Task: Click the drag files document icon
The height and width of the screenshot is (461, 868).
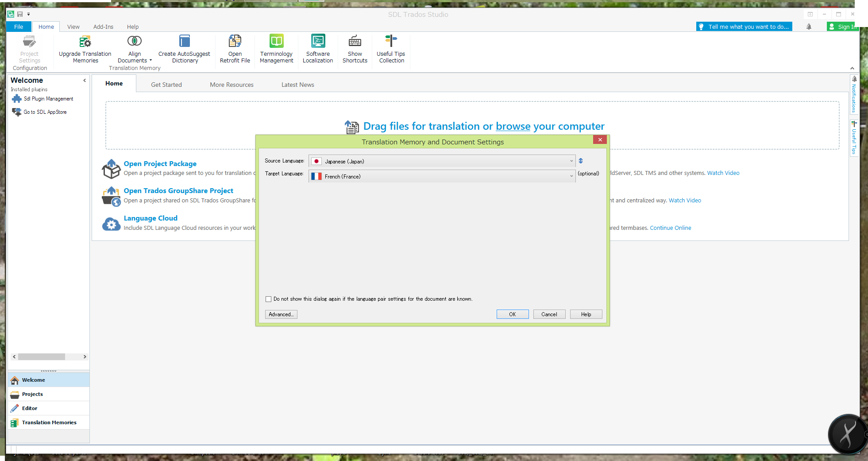Action: pos(352,127)
